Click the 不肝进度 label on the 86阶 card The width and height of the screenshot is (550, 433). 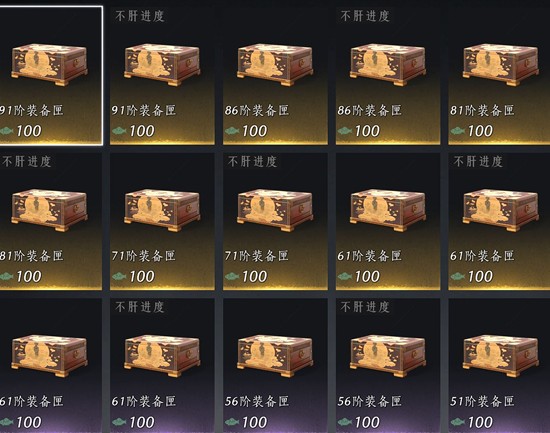[x=365, y=16]
